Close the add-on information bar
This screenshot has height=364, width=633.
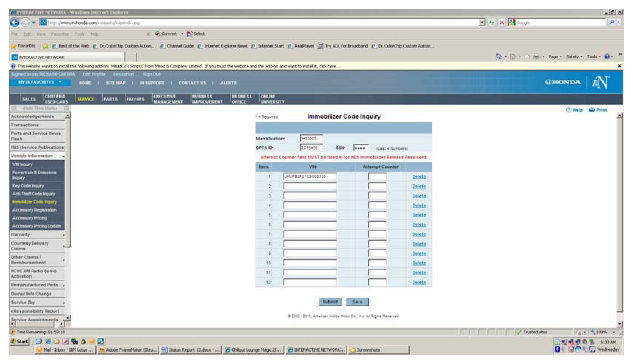tap(620, 66)
